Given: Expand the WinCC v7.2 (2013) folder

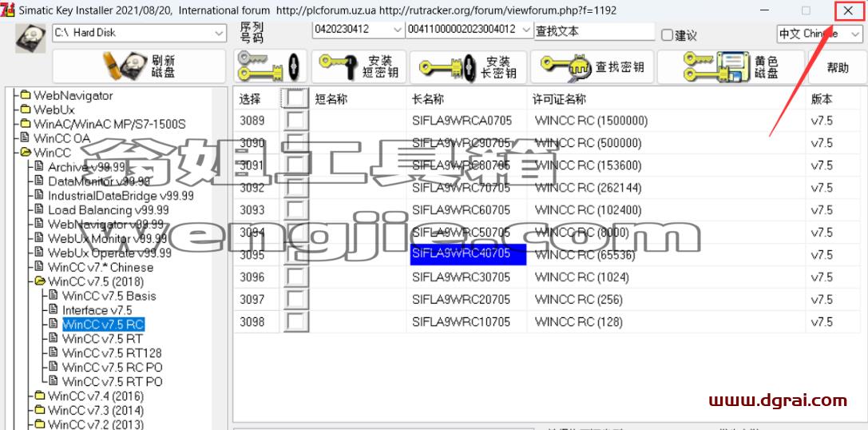Looking at the screenshot, I should coord(39,424).
